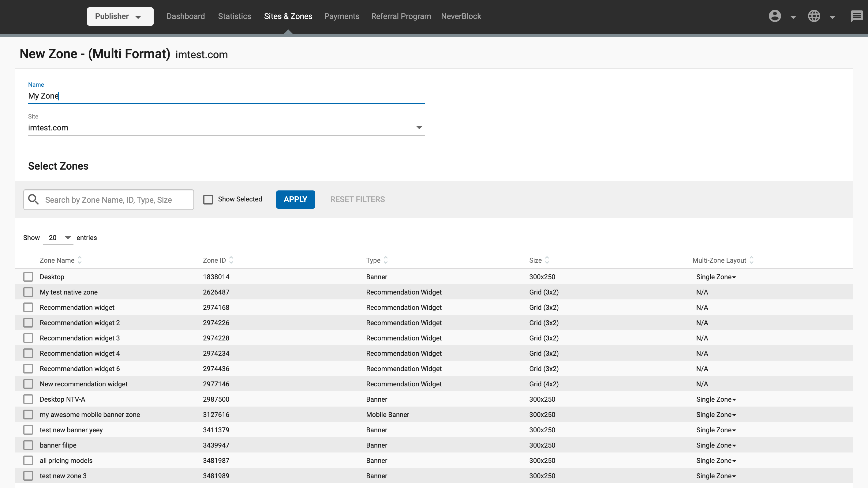Viewport: 868px width, 488px height.
Task: Open Single Zone layout for Desktop NTV-A
Action: 716,399
